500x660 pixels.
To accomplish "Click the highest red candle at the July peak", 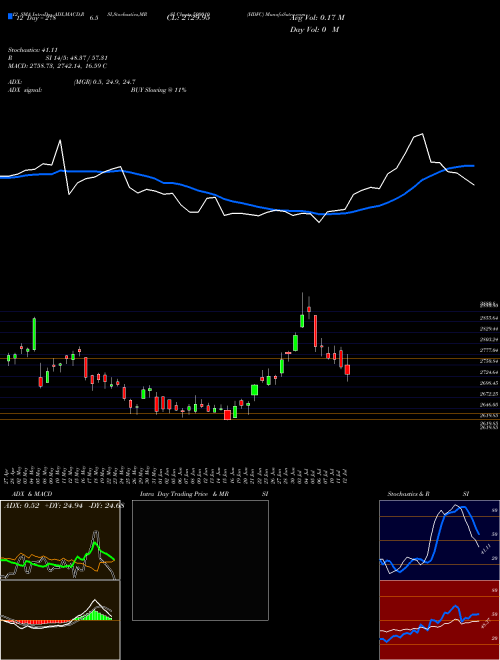I will 309,309.
